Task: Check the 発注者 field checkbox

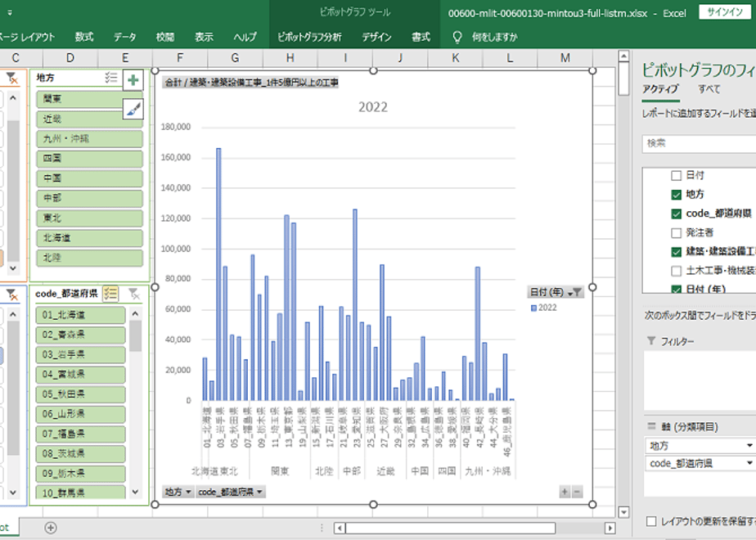Action: tap(676, 233)
